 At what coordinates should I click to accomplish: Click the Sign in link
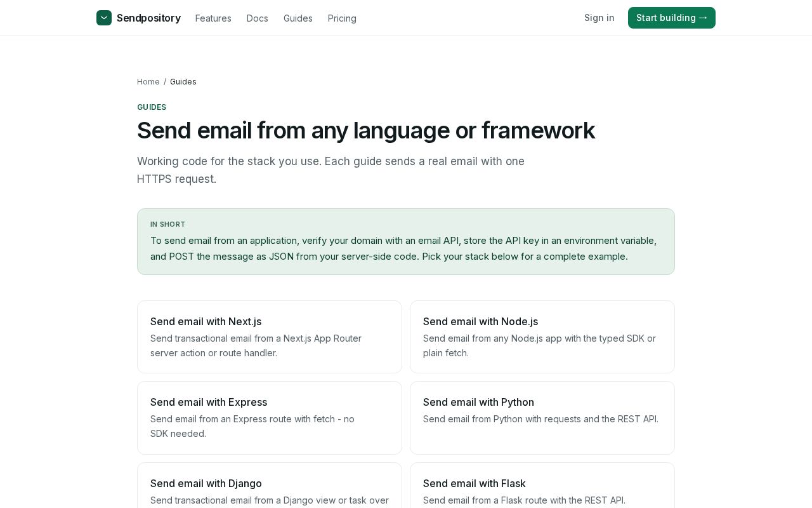point(599,18)
